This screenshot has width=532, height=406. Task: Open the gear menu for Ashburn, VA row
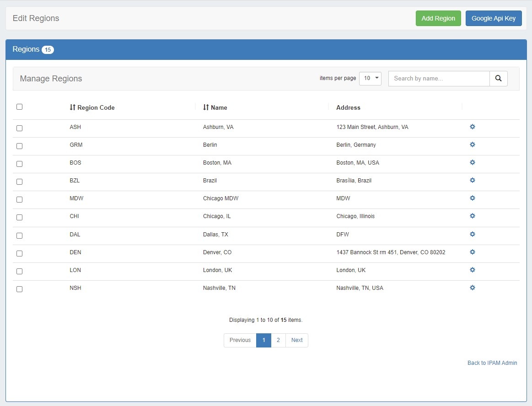point(473,127)
